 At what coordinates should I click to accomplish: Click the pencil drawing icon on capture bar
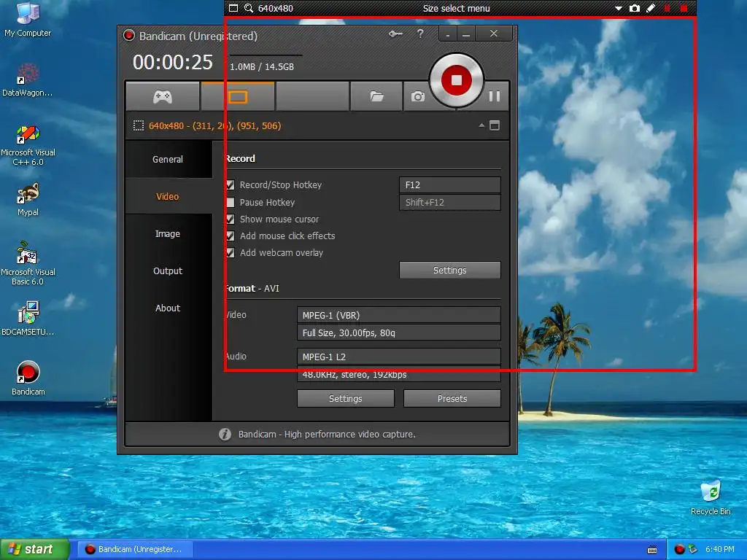(x=650, y=8)
